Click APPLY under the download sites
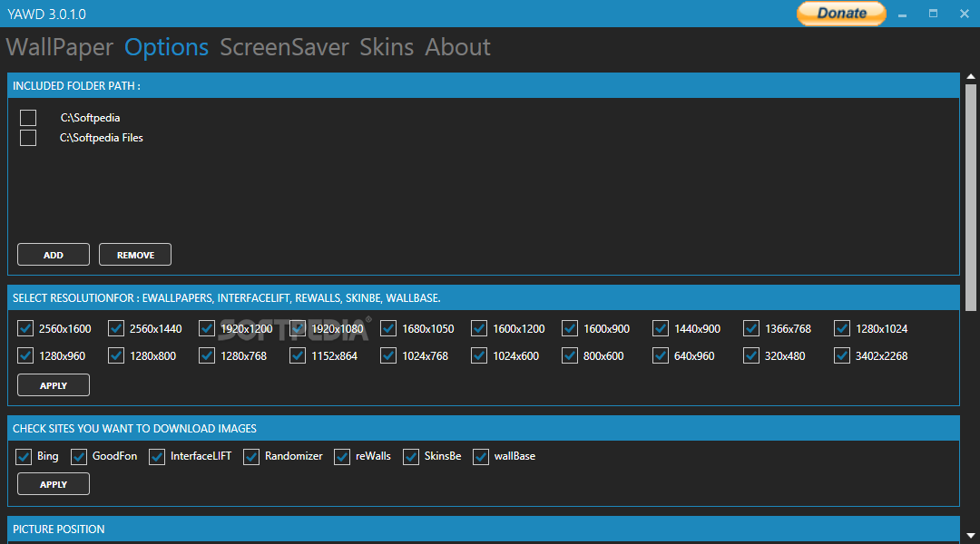 point(54,484)
